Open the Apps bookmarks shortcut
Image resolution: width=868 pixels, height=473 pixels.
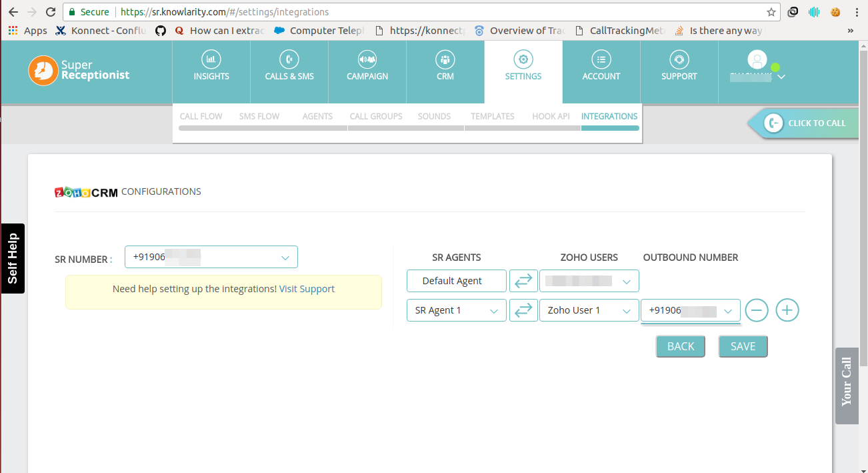27,31
